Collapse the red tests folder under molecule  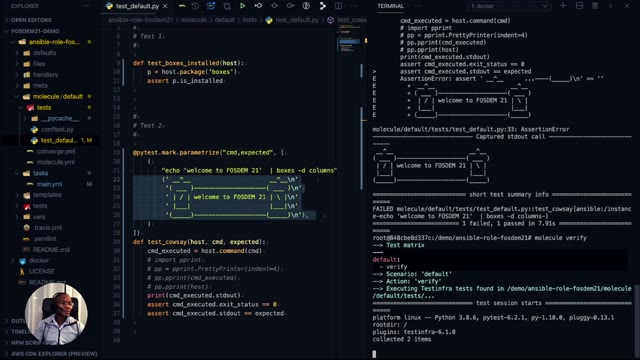(44, 108)
